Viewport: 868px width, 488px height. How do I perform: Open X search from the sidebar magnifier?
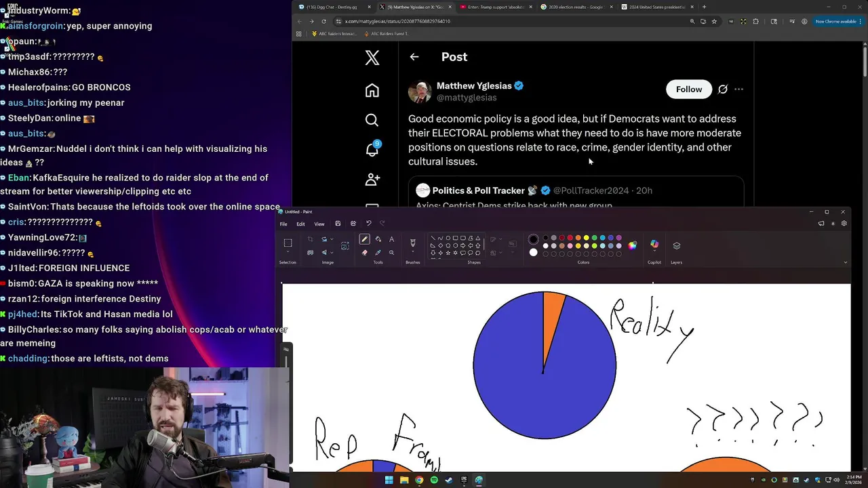[372, 120]
